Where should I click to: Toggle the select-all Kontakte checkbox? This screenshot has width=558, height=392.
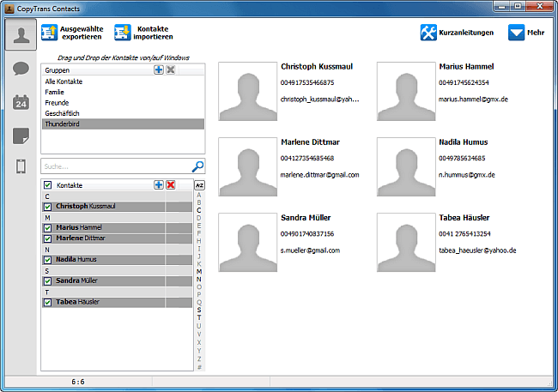point(48,185)
